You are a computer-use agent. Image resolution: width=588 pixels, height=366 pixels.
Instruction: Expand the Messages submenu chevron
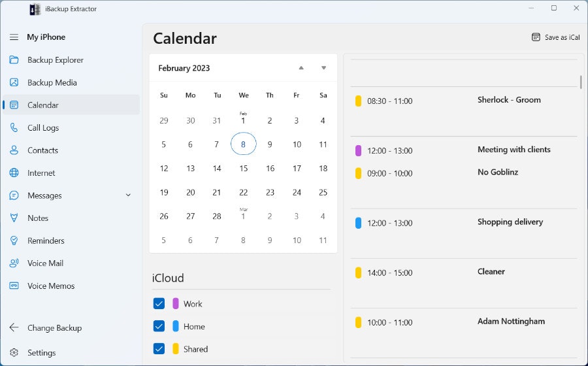(x=128, y=195)
